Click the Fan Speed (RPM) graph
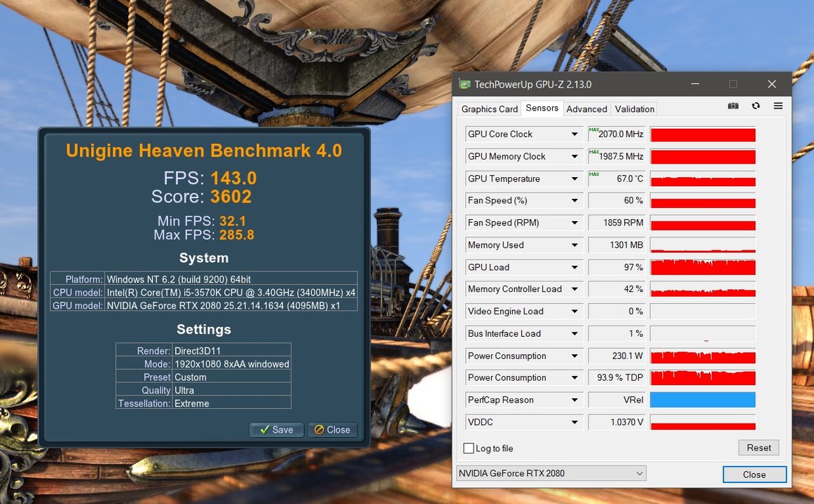 point(703,223)
